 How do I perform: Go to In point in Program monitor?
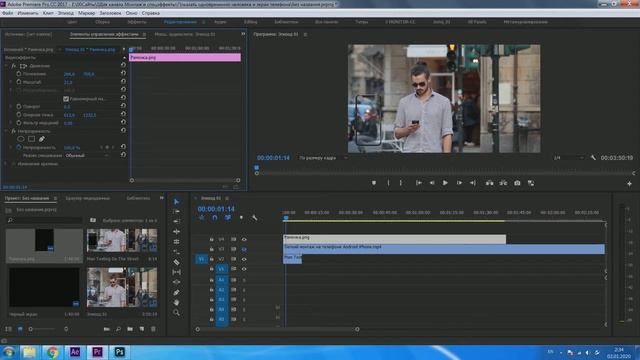coord(418,183)
